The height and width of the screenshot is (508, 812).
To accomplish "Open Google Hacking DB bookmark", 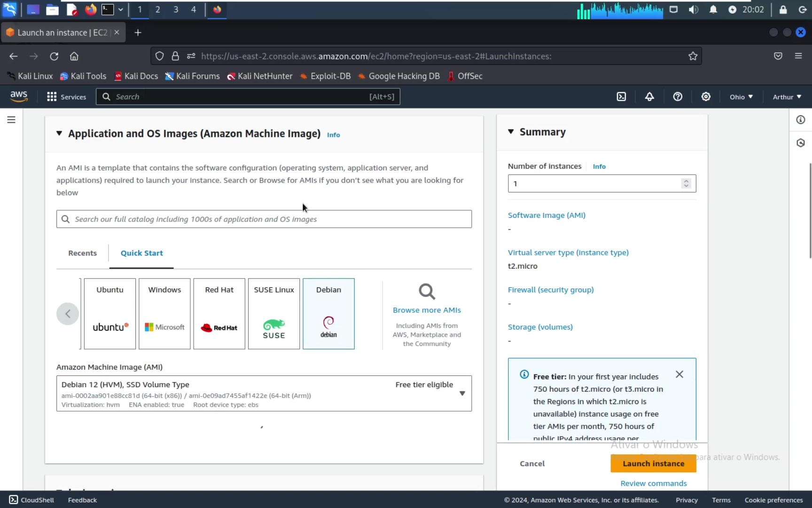I will pos(399,76).
